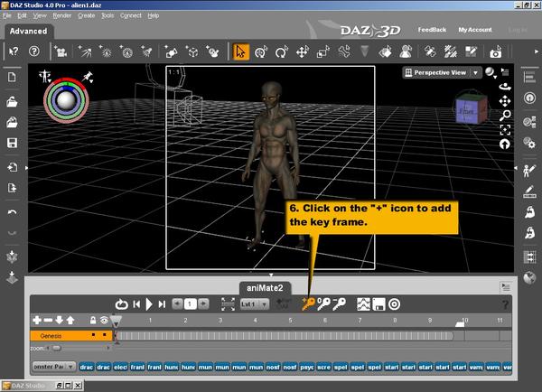Add a key frame with the plus key icon
Screen dimensions: 542x392
click(x=308, y=304)
